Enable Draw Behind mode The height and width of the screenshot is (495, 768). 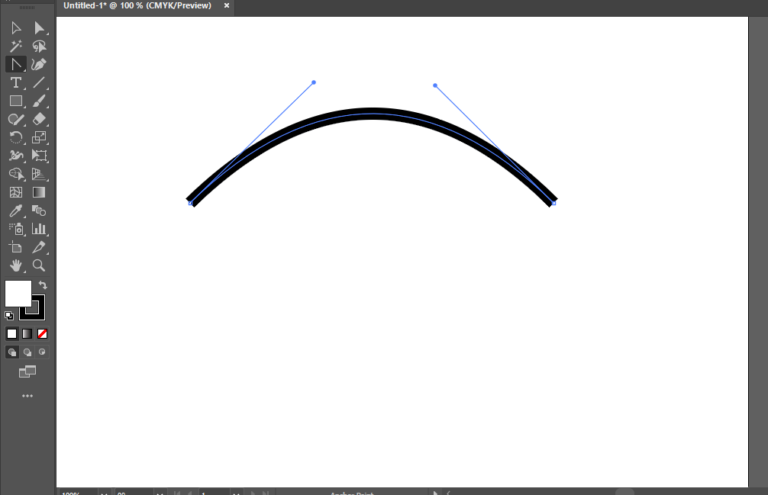pyautogui.click(x=27, y=352)
